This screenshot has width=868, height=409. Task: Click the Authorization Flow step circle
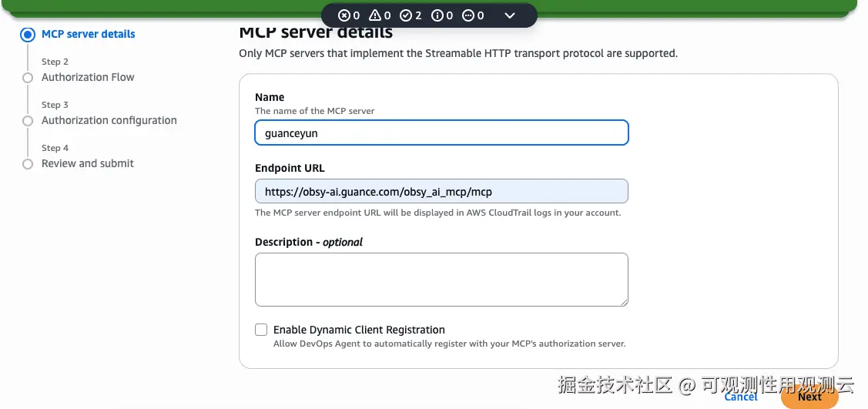(28, 78)
